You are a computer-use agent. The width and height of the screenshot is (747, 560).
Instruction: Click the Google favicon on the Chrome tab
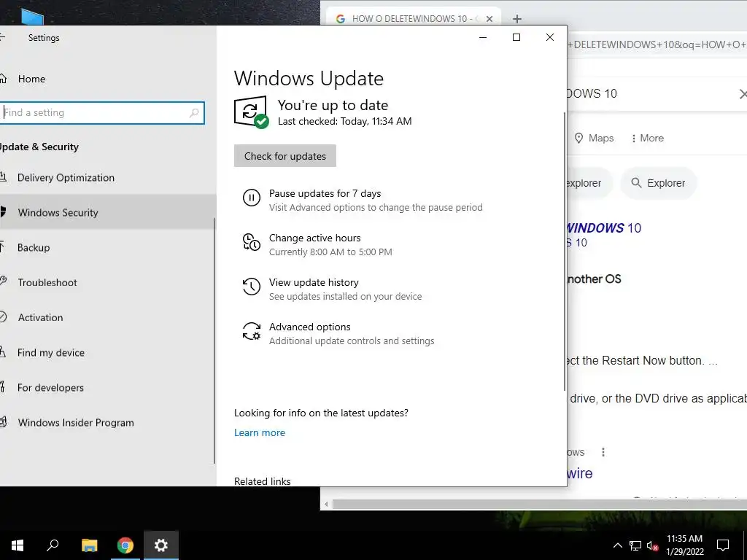pos(340,19)
